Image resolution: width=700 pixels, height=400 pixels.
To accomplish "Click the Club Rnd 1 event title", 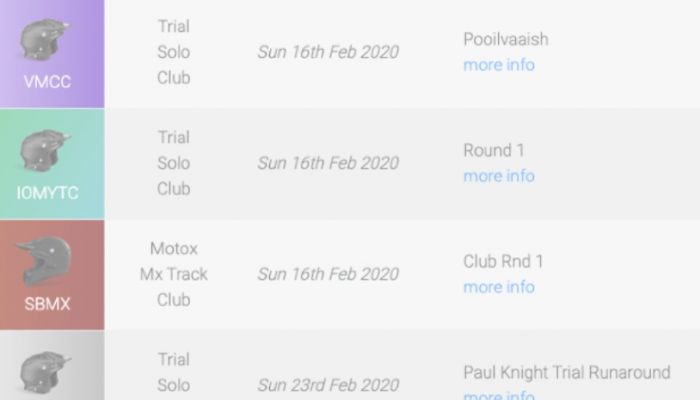I will tap(503, 261).
